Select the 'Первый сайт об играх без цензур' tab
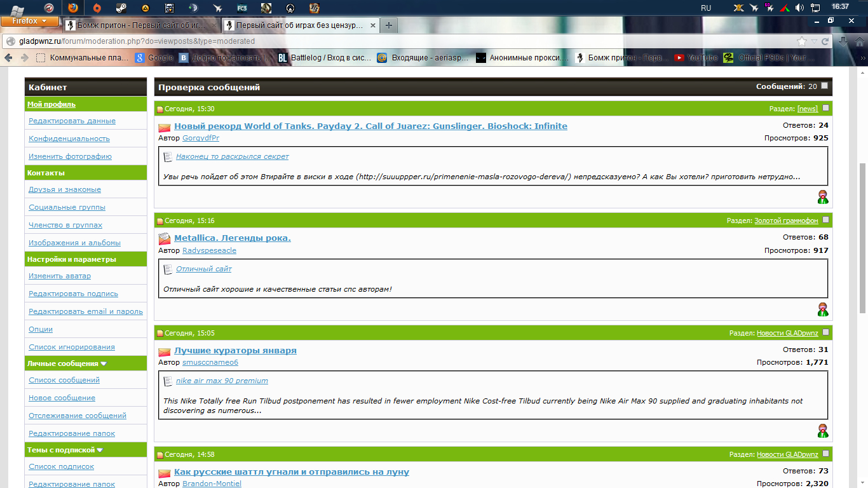This screenshot has height=488, width=868. point(300,25)
